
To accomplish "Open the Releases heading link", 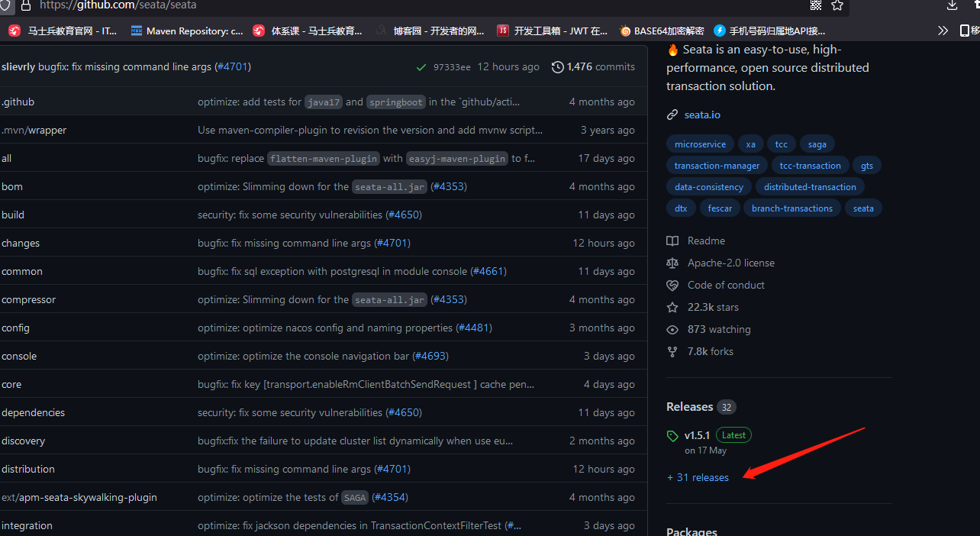I will (x=689, y=407).
